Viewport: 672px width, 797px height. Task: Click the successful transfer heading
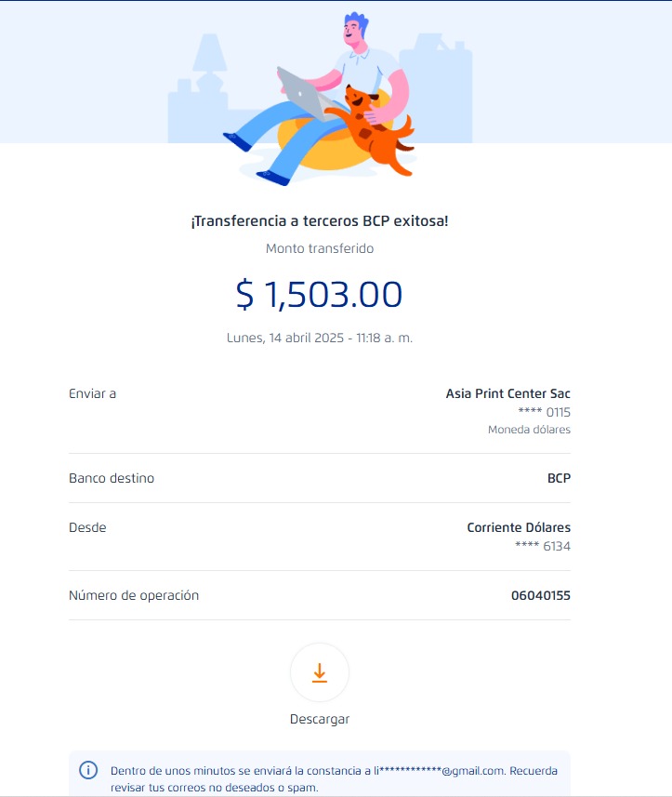point(320,221)
